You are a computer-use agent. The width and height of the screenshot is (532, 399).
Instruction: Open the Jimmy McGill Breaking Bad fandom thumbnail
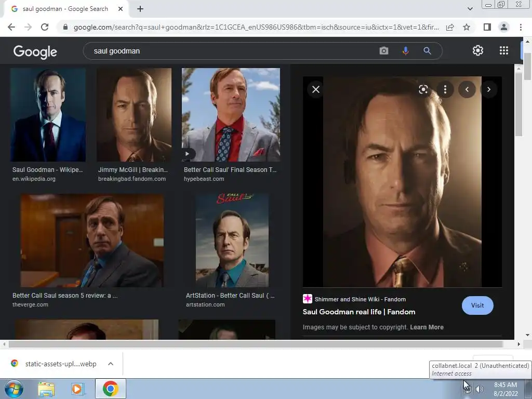134,115
